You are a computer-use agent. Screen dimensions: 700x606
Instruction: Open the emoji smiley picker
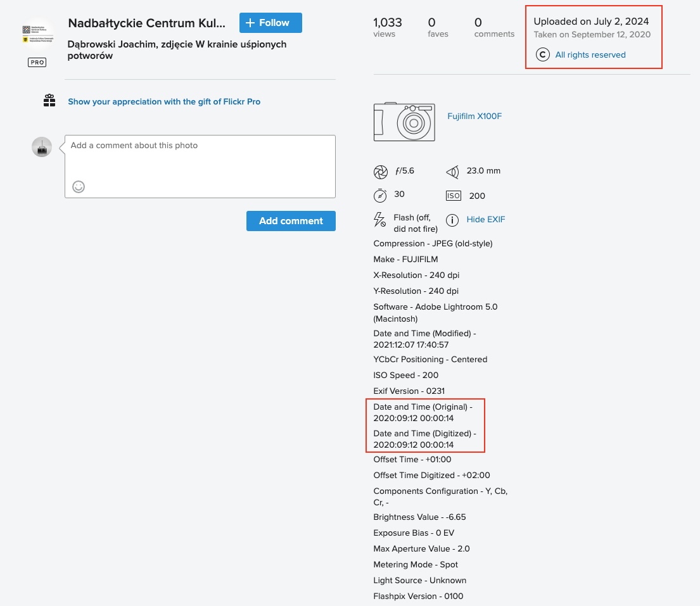tap(79, 187)
